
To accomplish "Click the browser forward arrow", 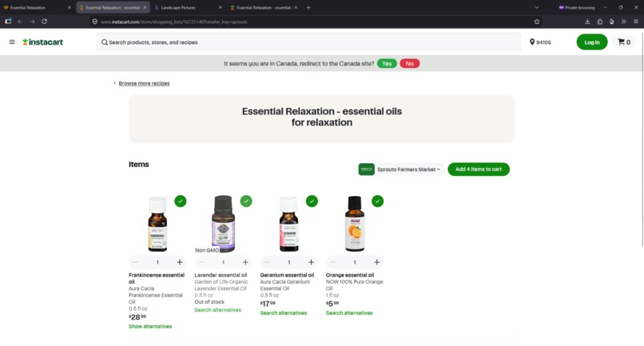I will tap(32, 22).
